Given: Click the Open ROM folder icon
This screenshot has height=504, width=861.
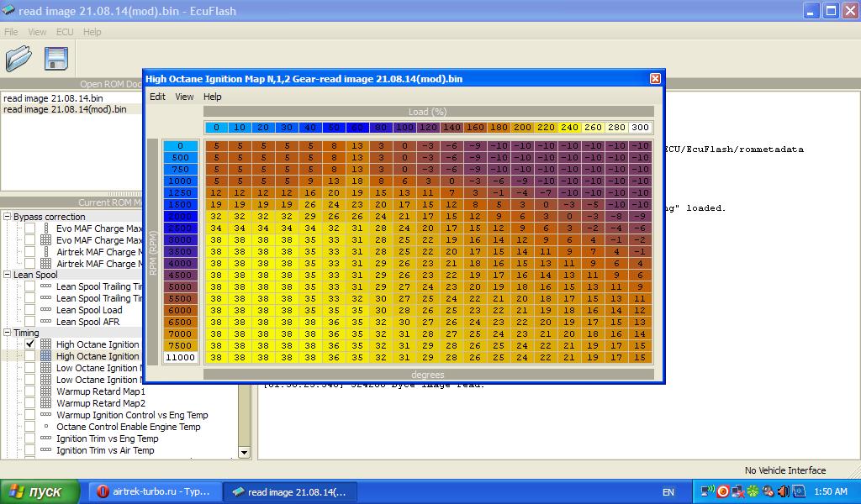Looking at the screenshot, I should (x=18, y=59).
